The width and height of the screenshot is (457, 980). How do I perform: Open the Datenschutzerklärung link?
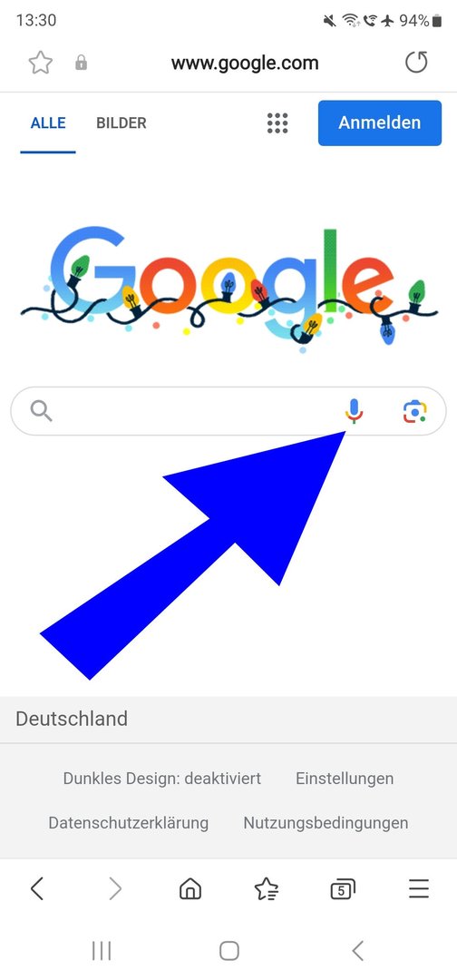[x=129, y=822]
